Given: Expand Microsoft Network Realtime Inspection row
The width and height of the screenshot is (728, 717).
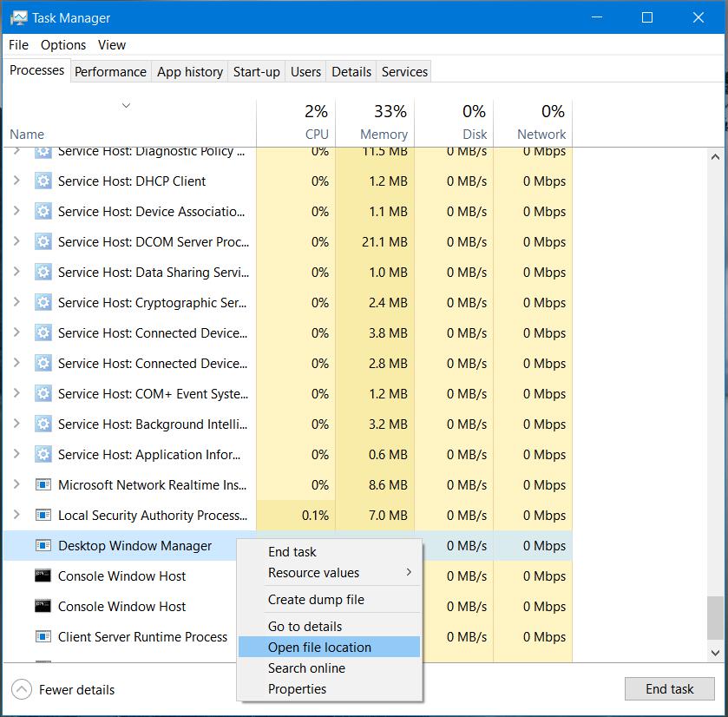Looking at the screenshot, I should click(x=16, y=483).
